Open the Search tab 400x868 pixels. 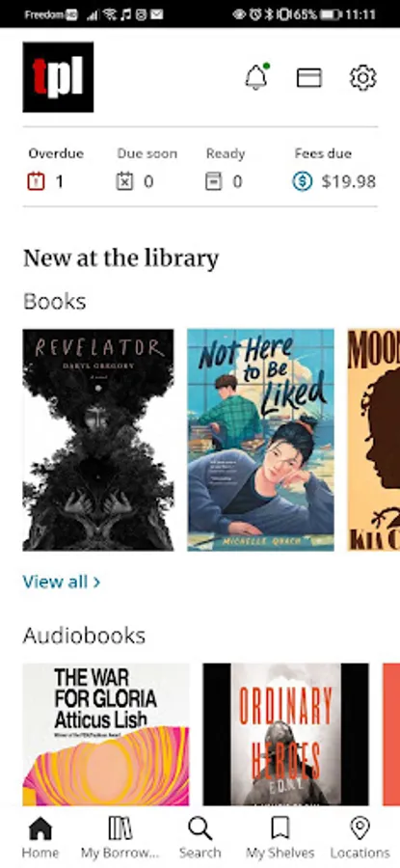pos(200,838)
